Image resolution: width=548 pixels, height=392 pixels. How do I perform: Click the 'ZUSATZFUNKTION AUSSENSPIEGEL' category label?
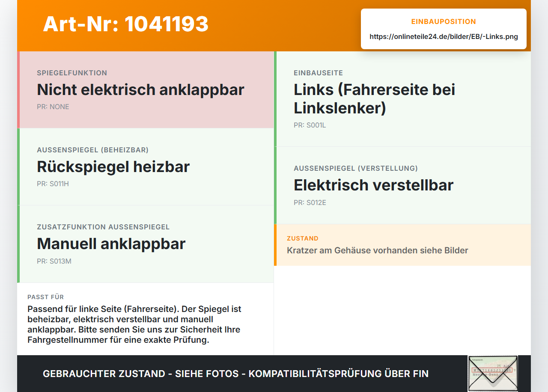pos(103,227)
